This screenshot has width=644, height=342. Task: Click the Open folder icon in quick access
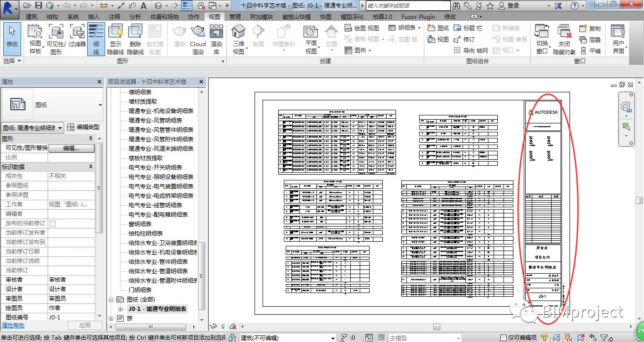tap(27, 6)
